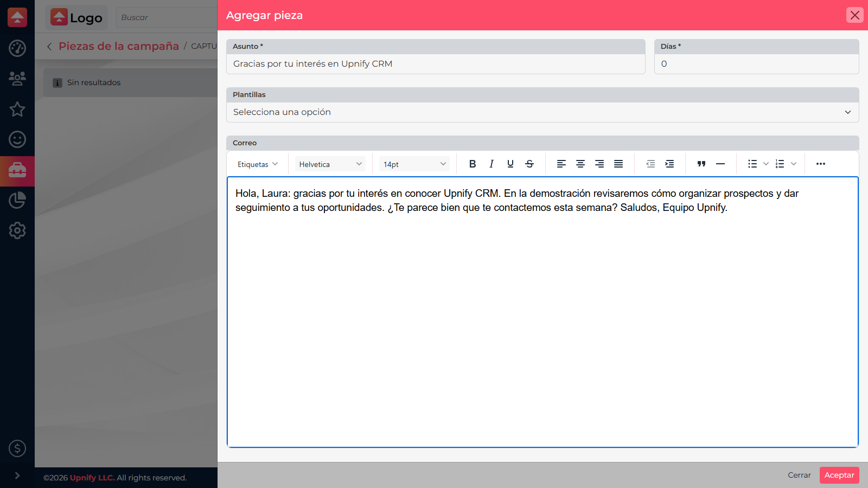The width and height of the screenshot is (868, 488).
Task: Apply italic formatting to text
Action: coord(492,164)
